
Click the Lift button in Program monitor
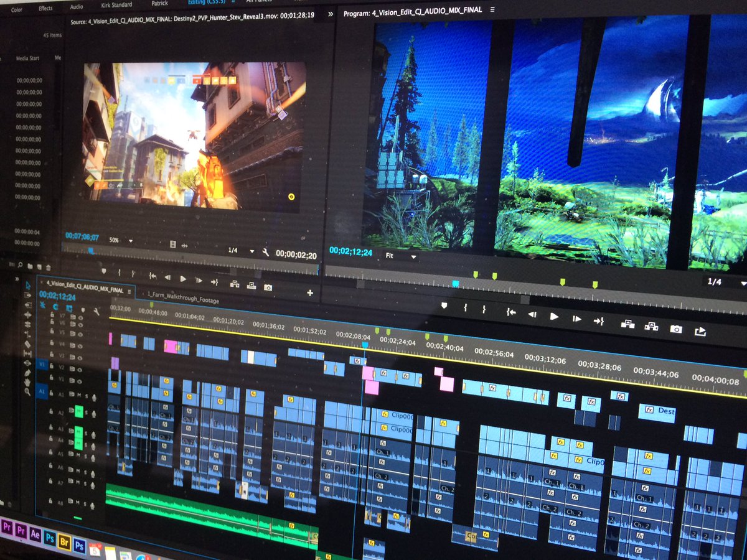(627, 324)
